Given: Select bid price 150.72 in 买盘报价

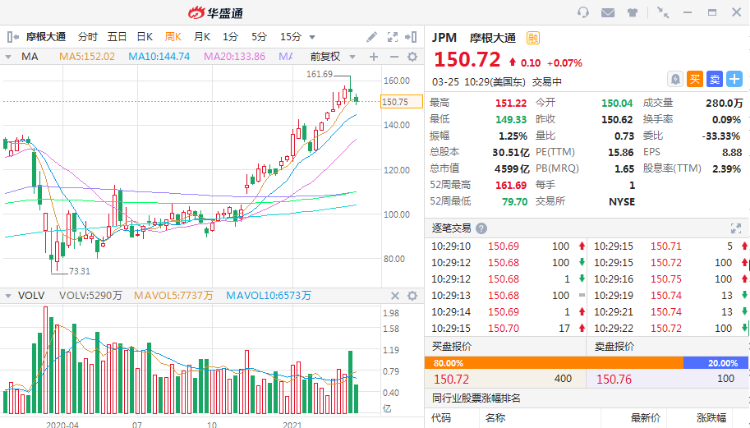Looking at the screenshot, I should (451, 379).
